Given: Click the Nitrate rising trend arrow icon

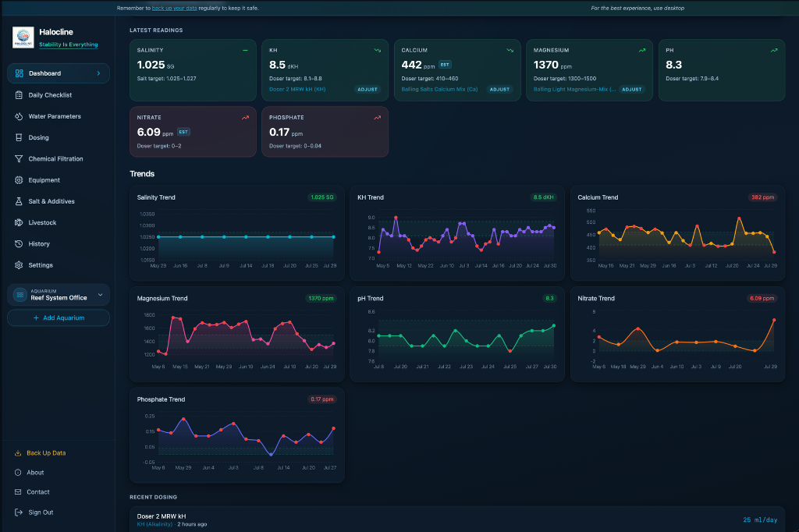Looking at the screenshot, I should click(x=245, y=118).
